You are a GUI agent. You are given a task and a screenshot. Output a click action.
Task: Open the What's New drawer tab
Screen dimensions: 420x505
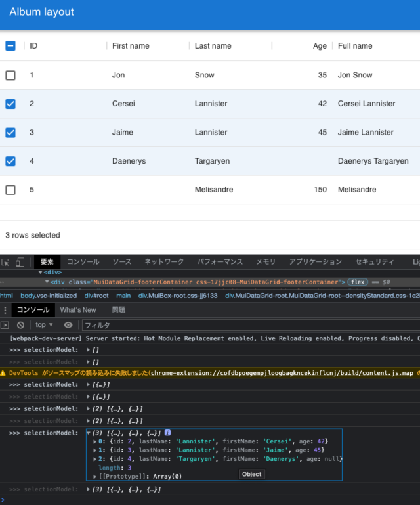pyautogui.click(x=78, y=310)
